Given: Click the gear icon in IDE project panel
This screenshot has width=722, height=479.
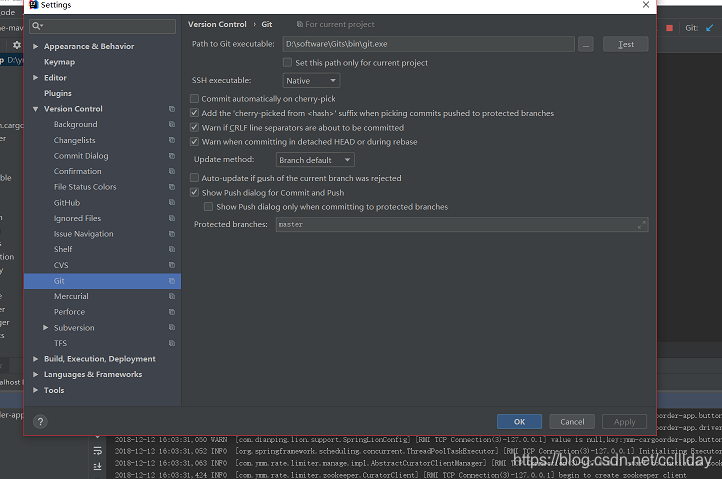Looking at the screenshot, I should 17,45.
